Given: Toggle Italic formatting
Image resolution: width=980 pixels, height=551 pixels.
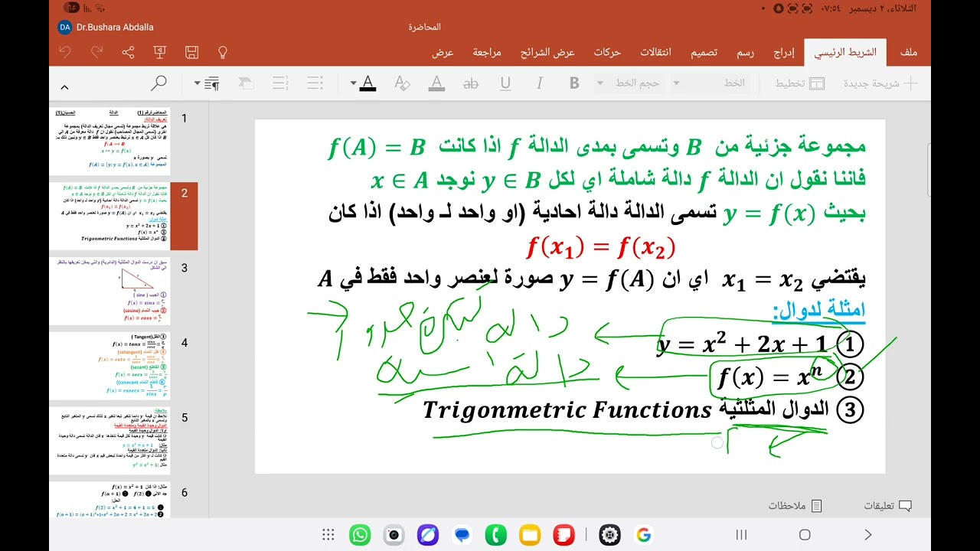Looking at the screenshot, I should 540,83.
